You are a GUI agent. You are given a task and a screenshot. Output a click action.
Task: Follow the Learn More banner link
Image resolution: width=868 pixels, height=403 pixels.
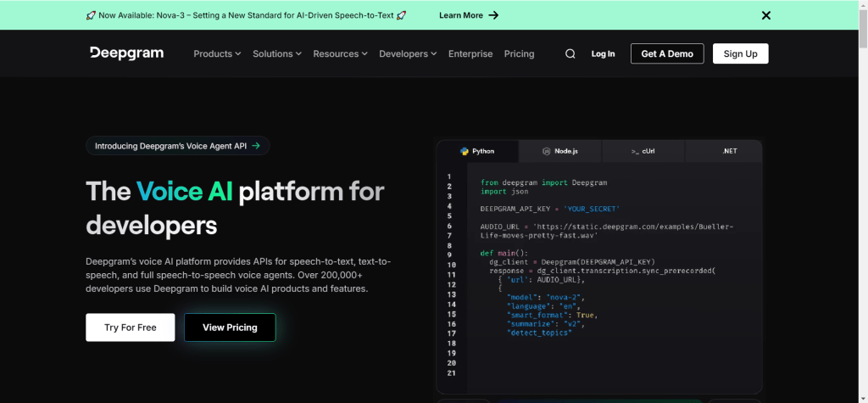tap(468, 15)
